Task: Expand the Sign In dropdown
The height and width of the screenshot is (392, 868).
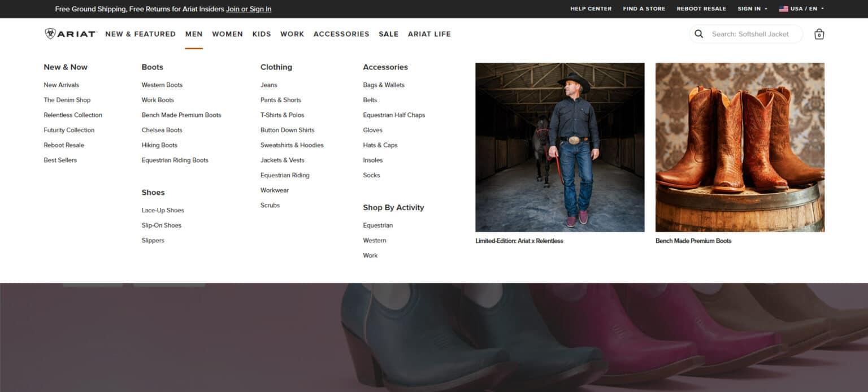Action: tap(752, 8)
